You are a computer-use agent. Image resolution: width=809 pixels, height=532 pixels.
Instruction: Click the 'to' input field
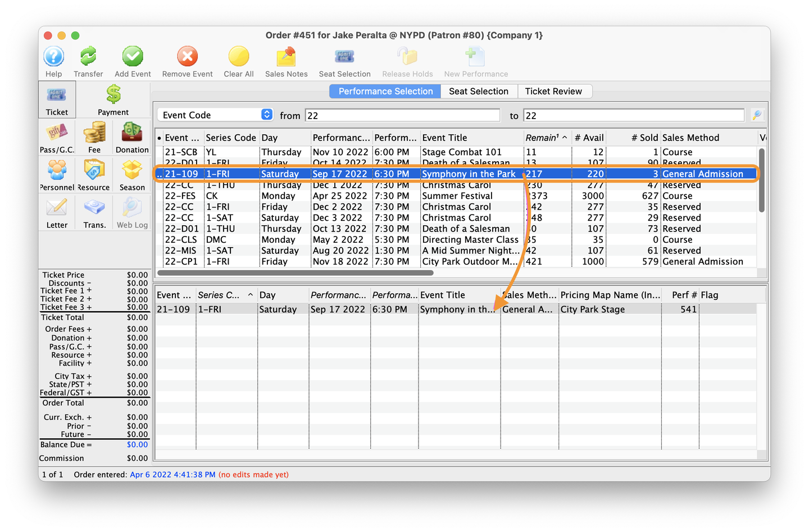click(634, 115)
